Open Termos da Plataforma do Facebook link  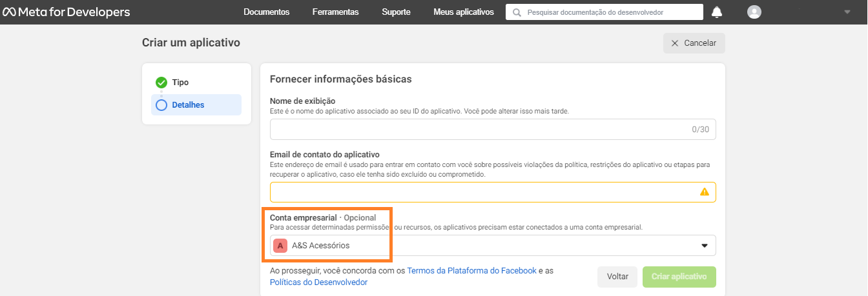click(x=471, y=271)
